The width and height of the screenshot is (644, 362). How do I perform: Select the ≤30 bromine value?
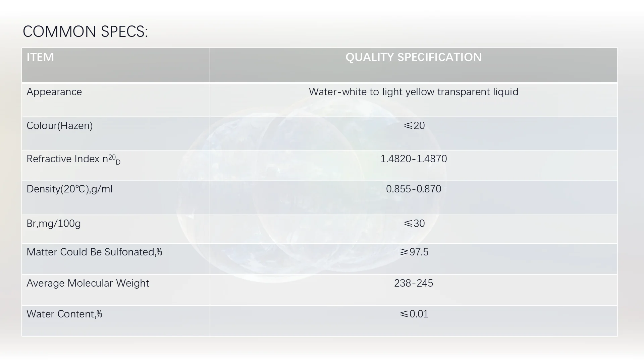click(x=414, y=224)
